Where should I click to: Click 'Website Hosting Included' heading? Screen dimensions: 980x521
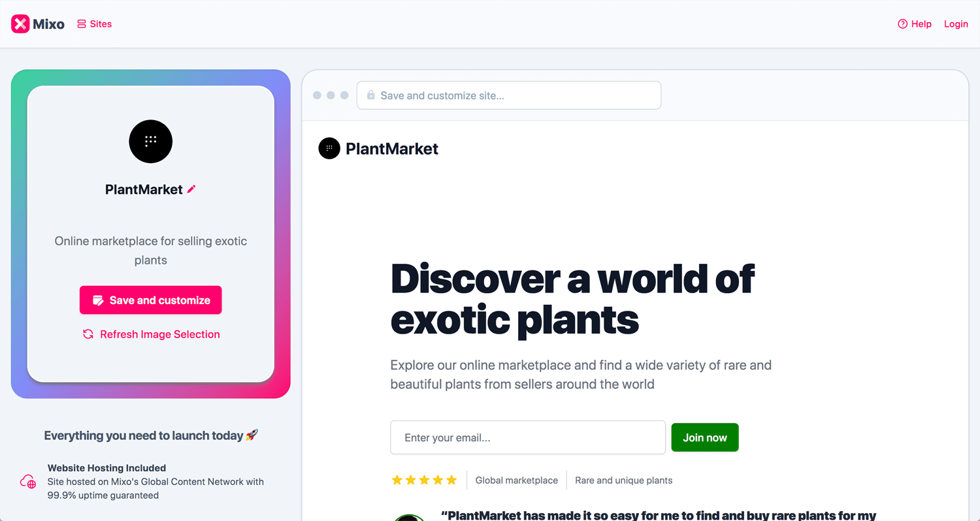coord(106,468)
